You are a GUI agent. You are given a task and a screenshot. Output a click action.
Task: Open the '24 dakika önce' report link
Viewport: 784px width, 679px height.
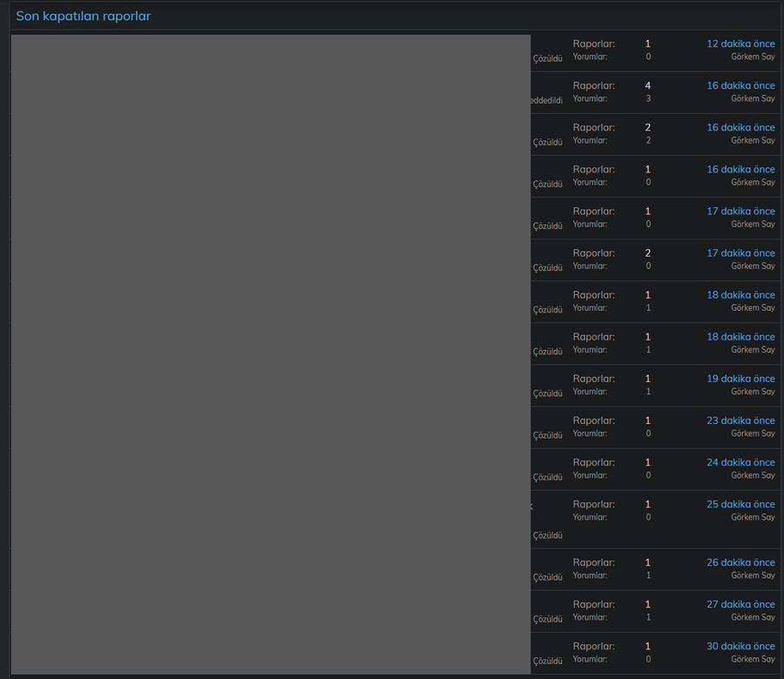[x=740, y=462]
